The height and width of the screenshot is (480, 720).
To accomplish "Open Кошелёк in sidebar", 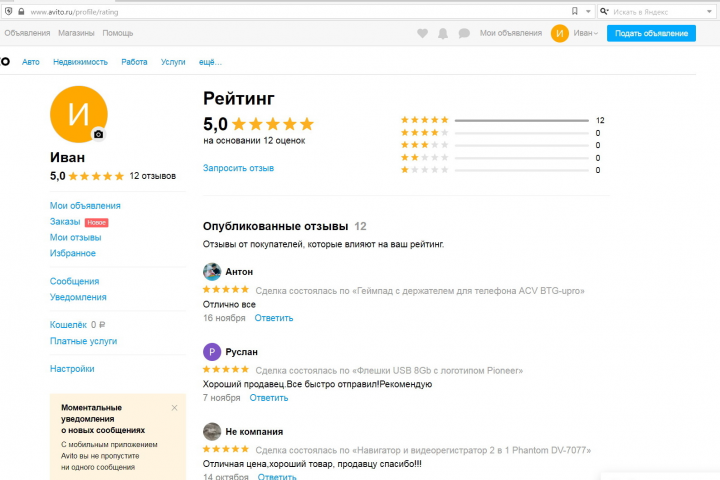I will tap(68, 325).
